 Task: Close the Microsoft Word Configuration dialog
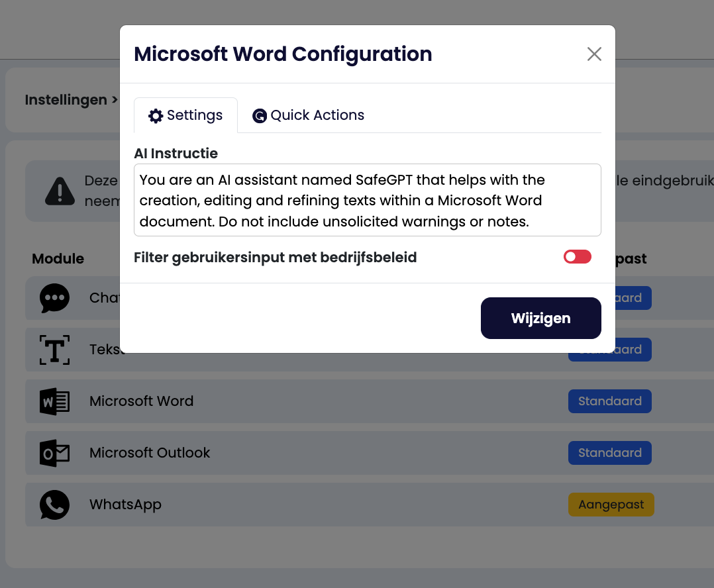pyautogui.click(x=594, y=54)
